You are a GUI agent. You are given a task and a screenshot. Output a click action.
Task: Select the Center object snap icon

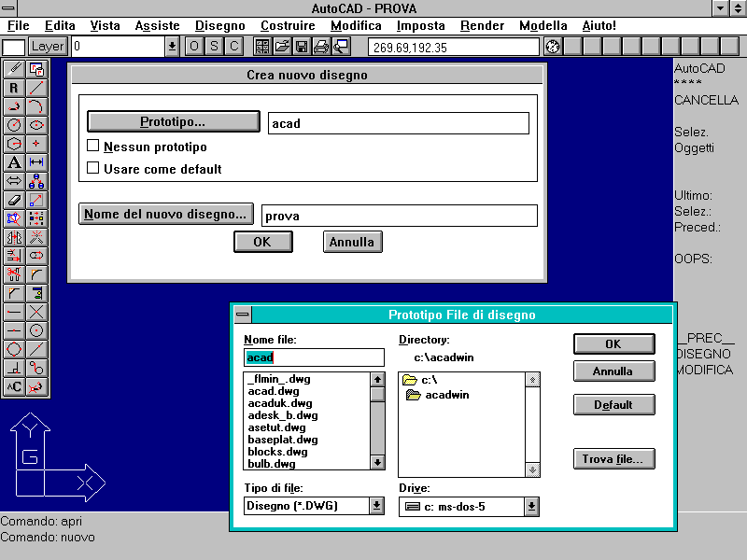pos(36,330)
